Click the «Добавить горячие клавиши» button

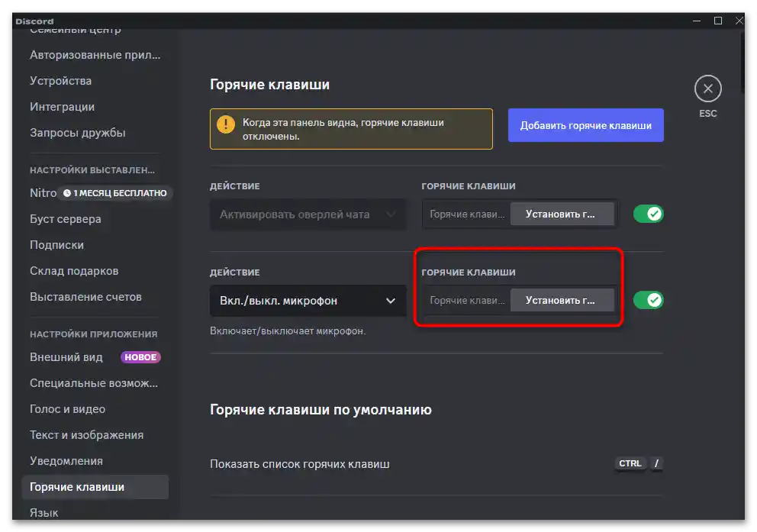(x=585, y=124)
